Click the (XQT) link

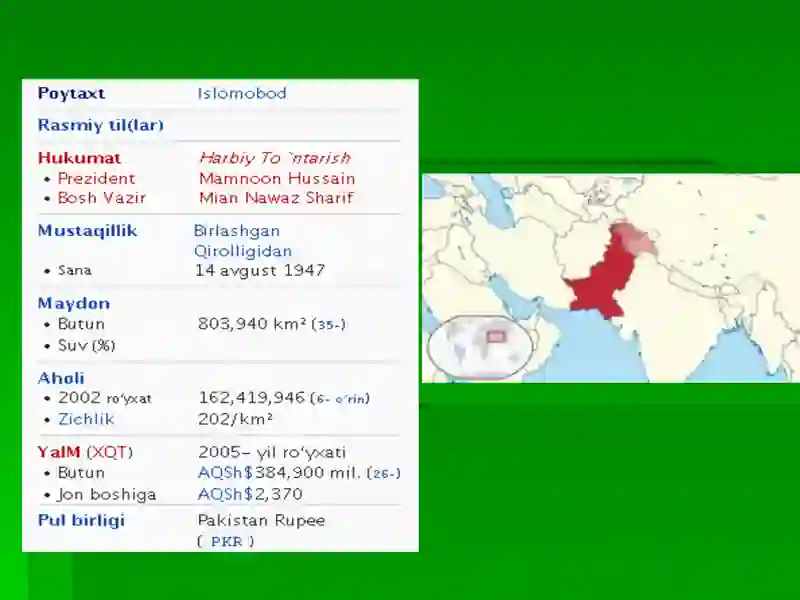tap(109, 453)
